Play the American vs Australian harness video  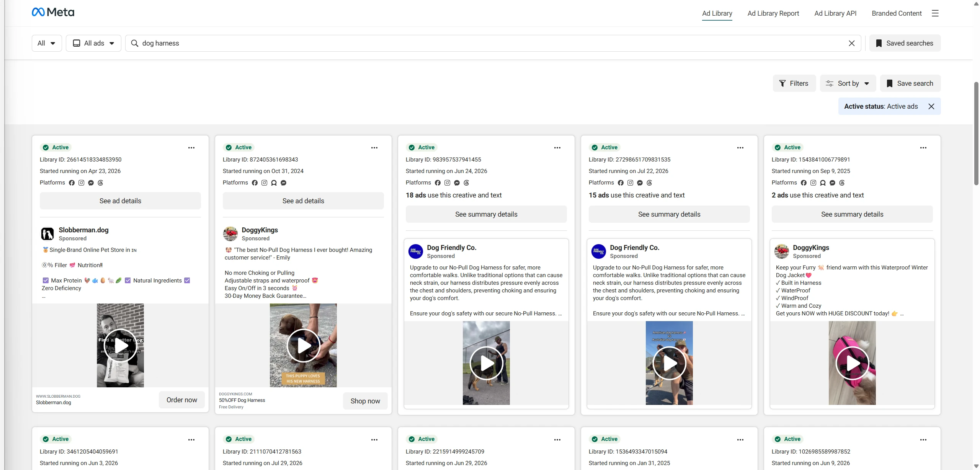pyautogui.click(x=670, y=363)
